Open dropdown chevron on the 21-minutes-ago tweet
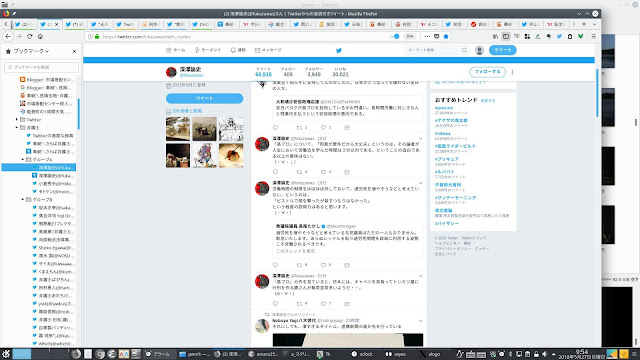 420,276
